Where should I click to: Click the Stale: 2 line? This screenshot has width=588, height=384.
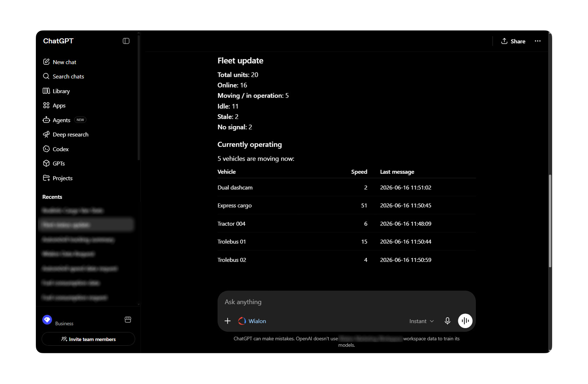[x=228, y=116]
